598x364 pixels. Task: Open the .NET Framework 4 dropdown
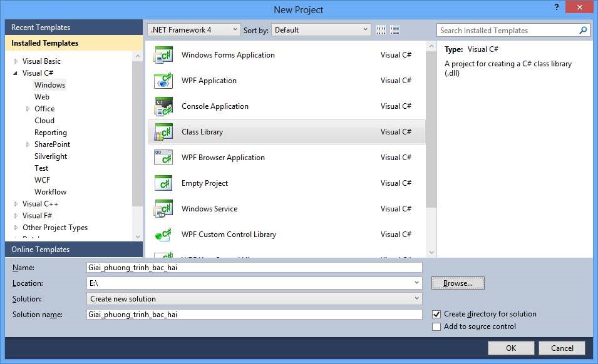click(x=194, y=30)
